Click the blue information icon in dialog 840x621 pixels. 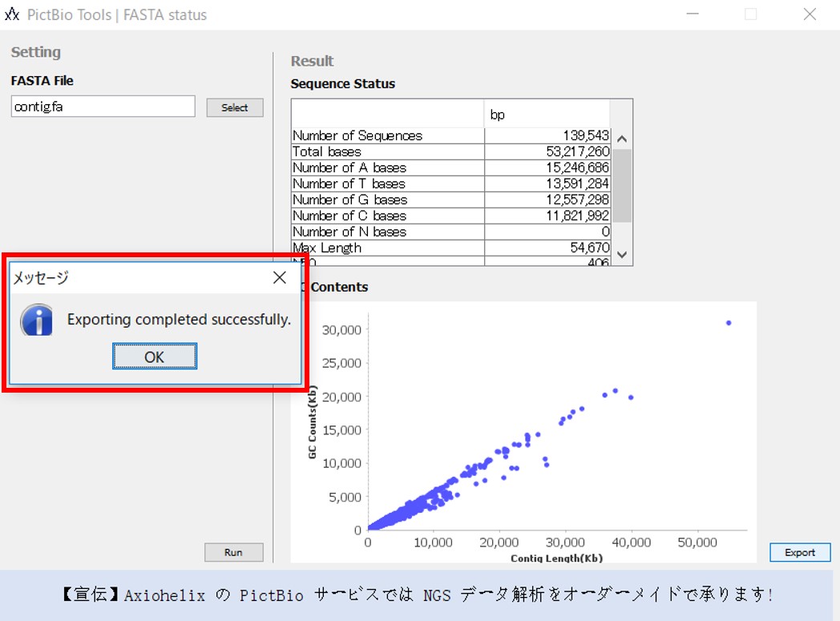37,321
